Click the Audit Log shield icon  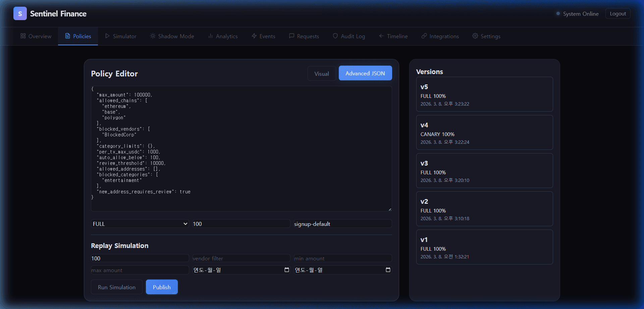coord(335,36)
